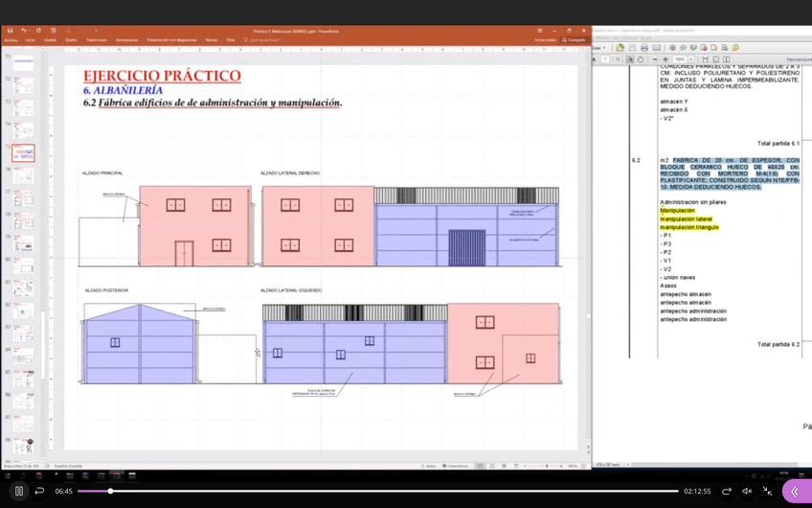Viewport: 812px width, 508px height.
Task: Click the highlighted manipulación triángulo text
Action: tap(689, 227)
